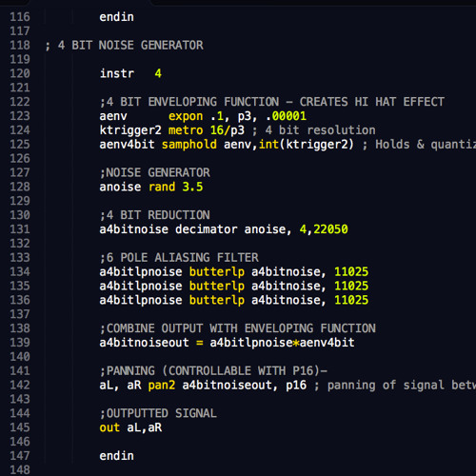Click 'endin' on line 147

[117, 456]
